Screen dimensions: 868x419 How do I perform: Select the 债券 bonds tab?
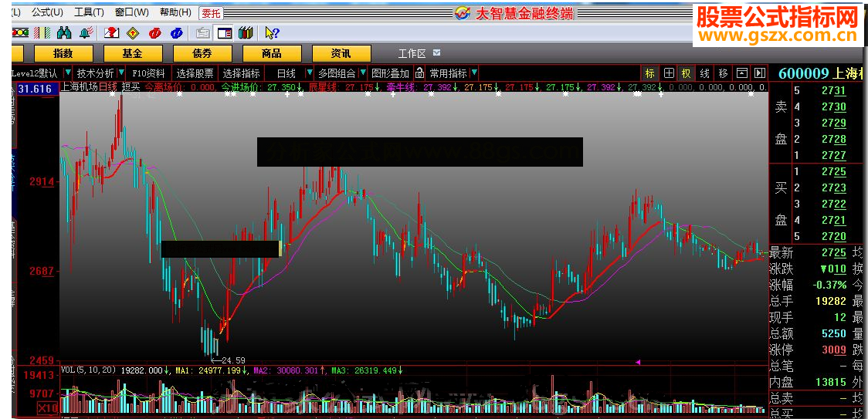[x=202, y=53]
